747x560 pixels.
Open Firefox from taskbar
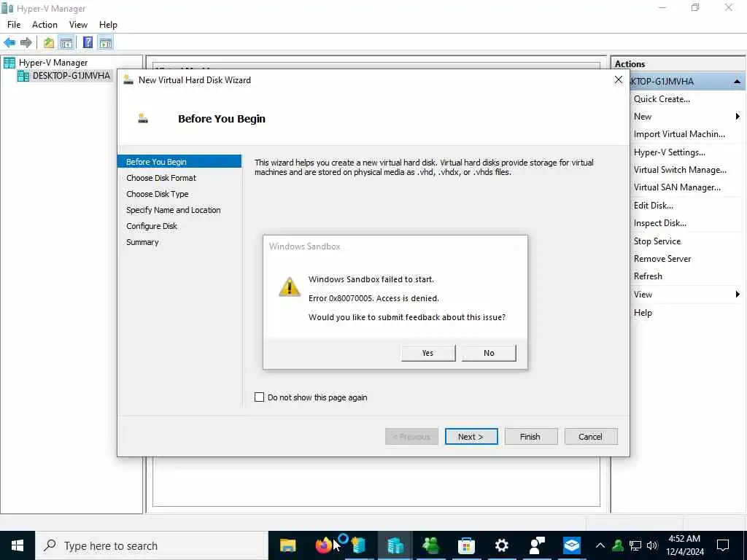[x=323, y=545]
